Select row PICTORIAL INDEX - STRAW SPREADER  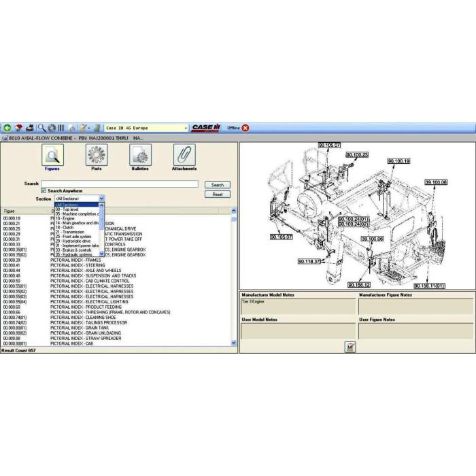[x=117, y=338]
